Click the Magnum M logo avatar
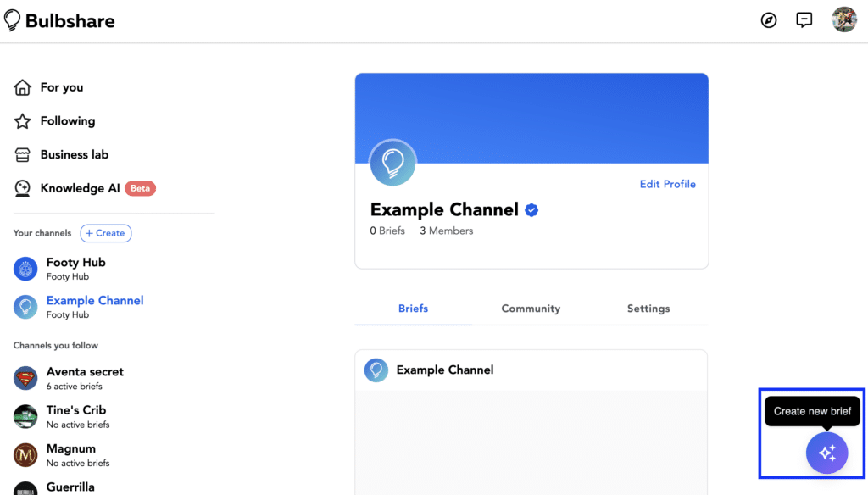The width and height of the screenshot is (868, 495). coord(25,454)
